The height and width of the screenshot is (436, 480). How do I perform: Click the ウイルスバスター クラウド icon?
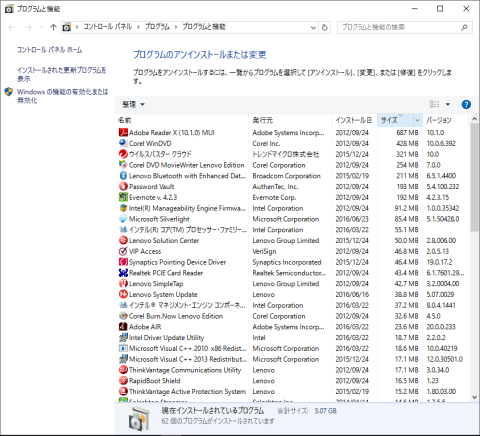(123, 154)
